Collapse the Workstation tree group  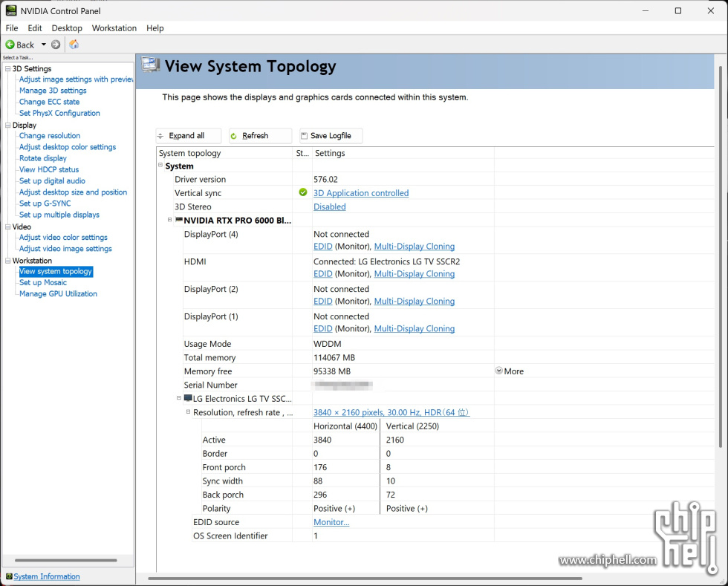[7, 261]
